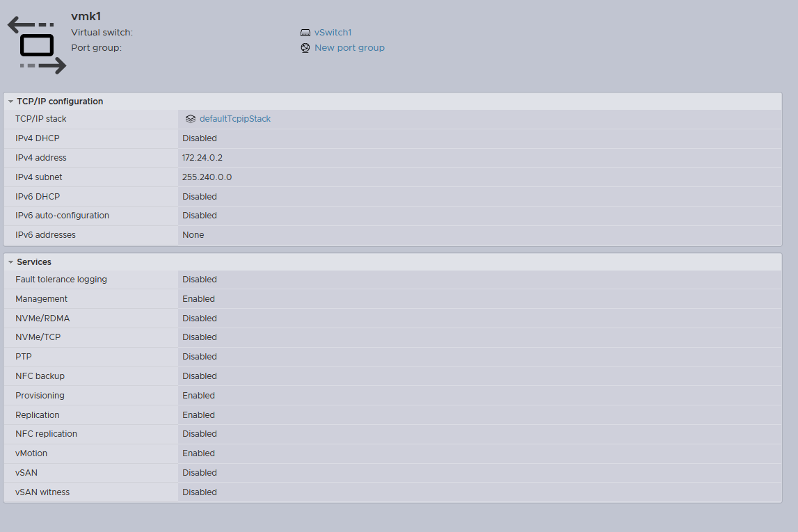Select the Replication Enabled value

click(x=198, y=415)
